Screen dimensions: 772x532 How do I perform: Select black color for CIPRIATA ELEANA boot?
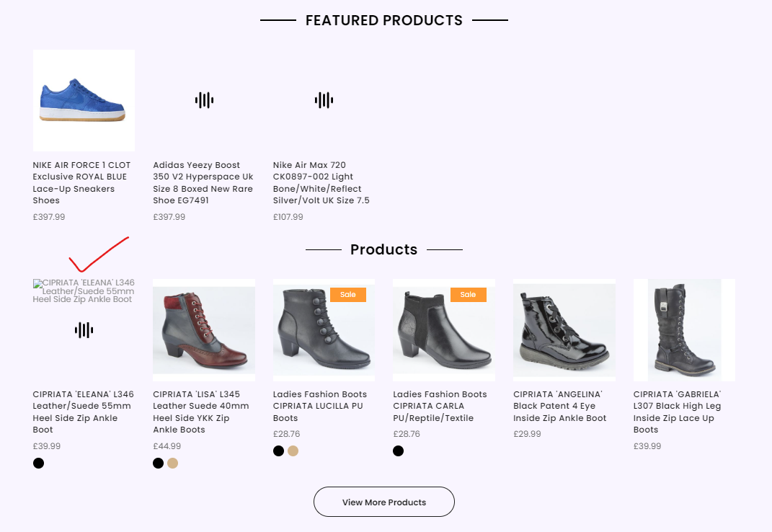click(x=39, y=463)
